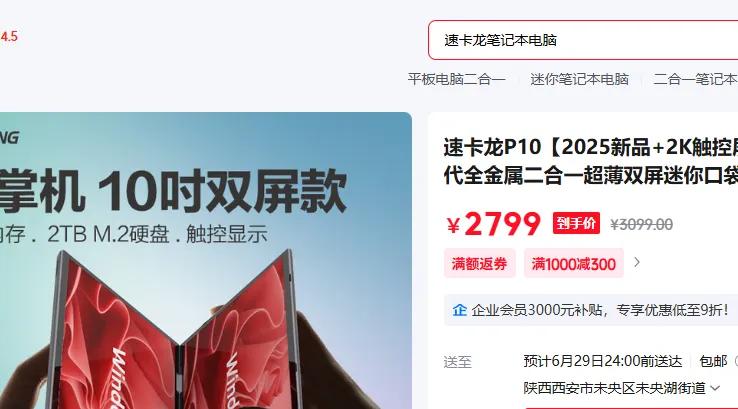Screen dimensions: 738x409
Task: Open the 迷你笔记本电脑 suggested search
Action: tap(579, 79)
